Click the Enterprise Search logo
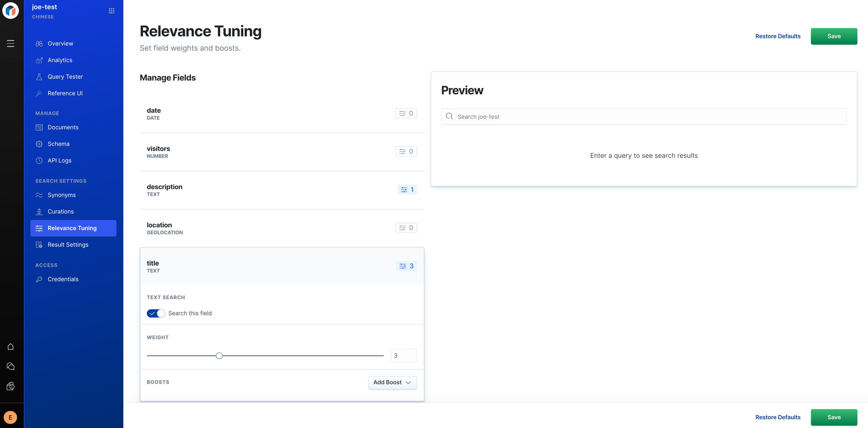 tap(11, 11)
